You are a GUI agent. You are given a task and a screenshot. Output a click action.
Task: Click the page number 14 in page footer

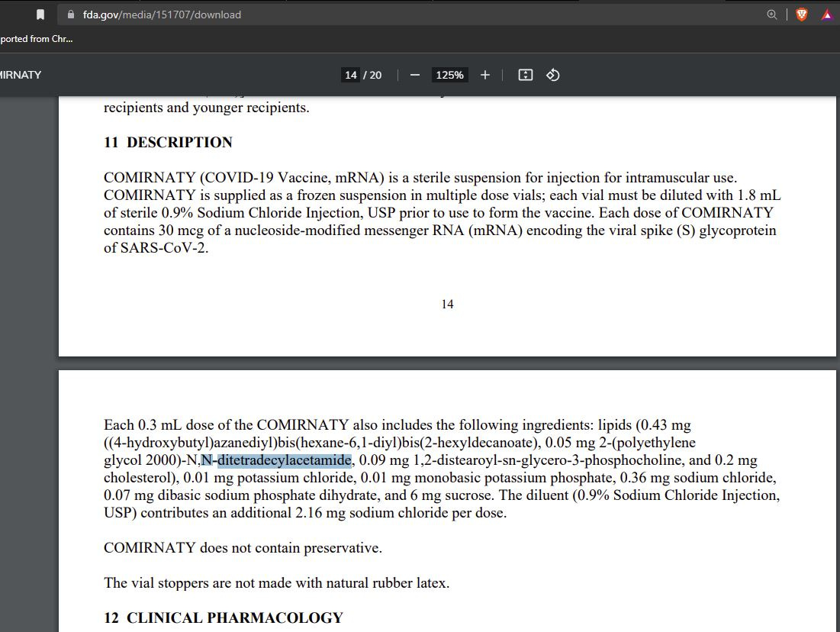tap(447, 305)
